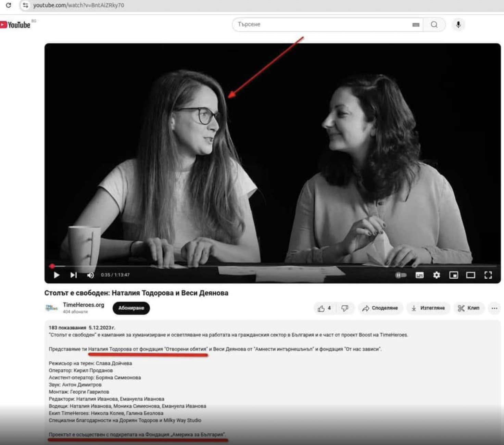Click the magnifying glass search button
504x445 pixels.
point(434,25)
